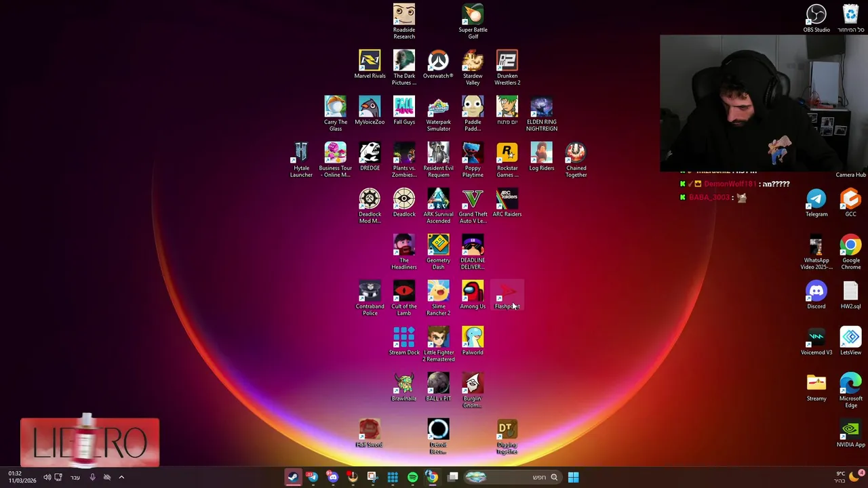
Task: Click the LIERO overlay image
Action: click(90, 443)
